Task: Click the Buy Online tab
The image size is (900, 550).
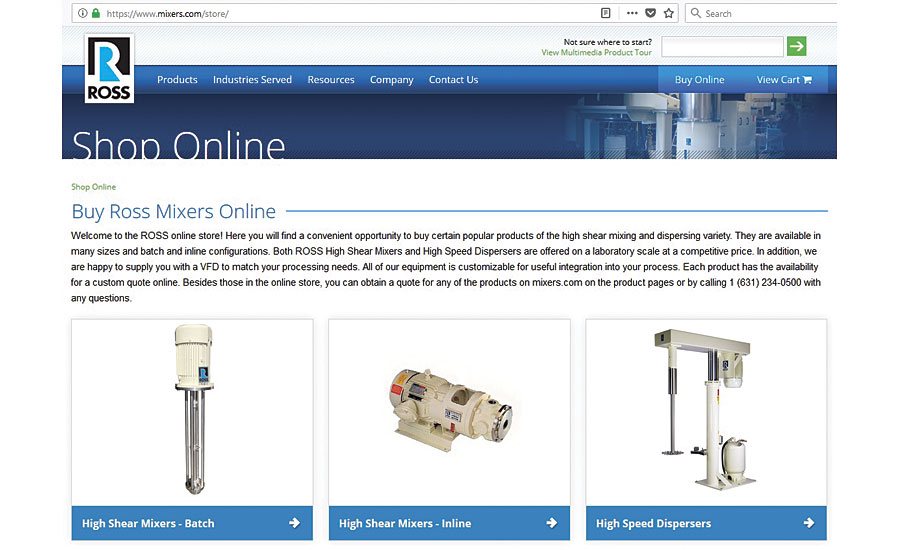Action: 699,80
